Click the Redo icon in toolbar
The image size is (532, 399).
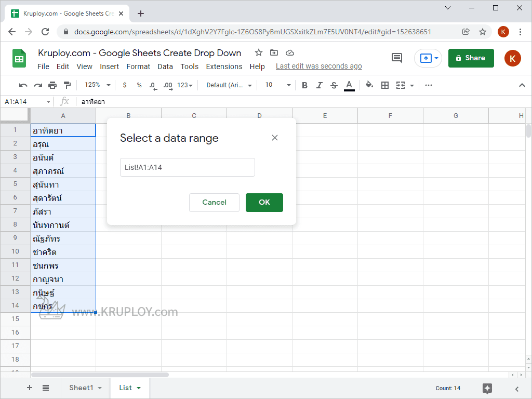click(37, 85)
